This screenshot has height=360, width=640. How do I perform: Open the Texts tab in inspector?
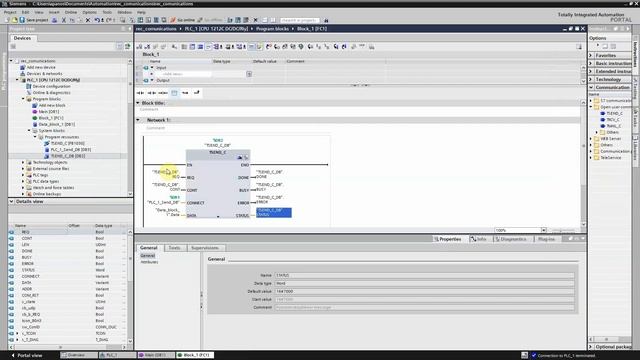(174, 248)
